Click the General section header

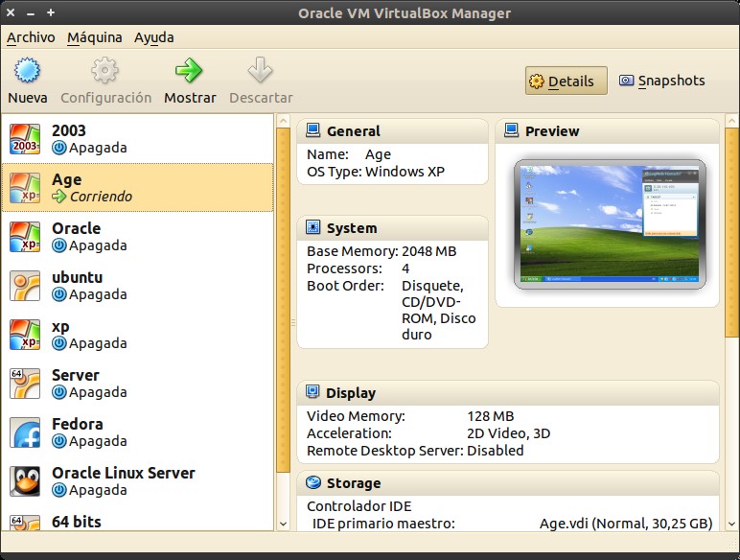tap(392, 130)
